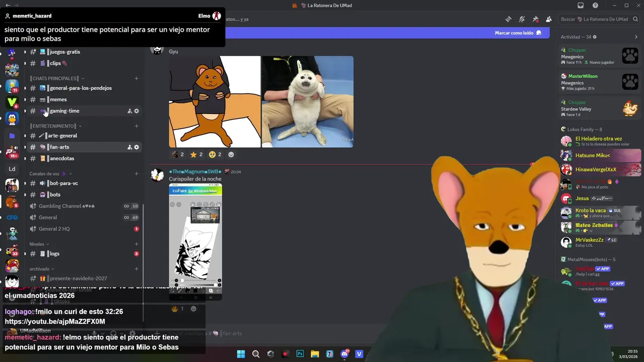
Task: Expand the Actividad panel chevron
Action: pyautogui.click(x=636, y=37)
